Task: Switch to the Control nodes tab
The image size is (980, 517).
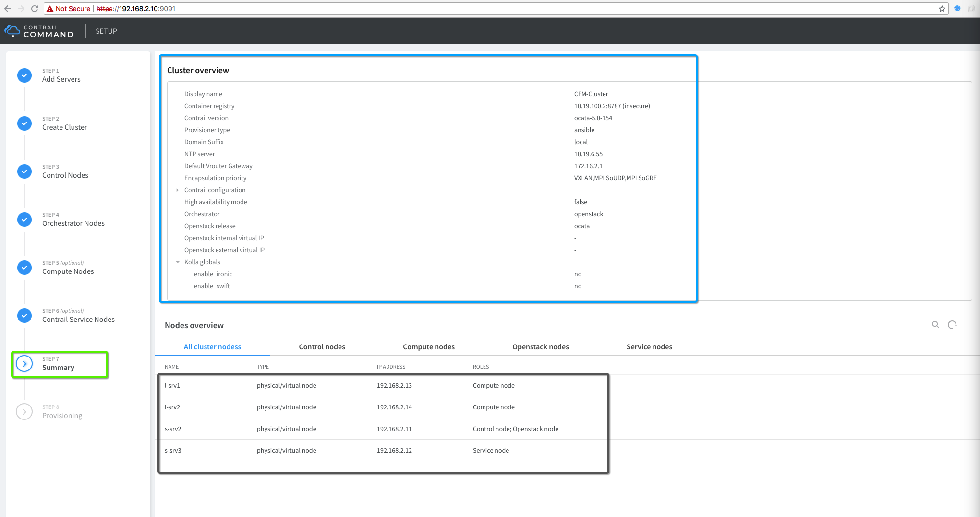Action: pos(322,347)
